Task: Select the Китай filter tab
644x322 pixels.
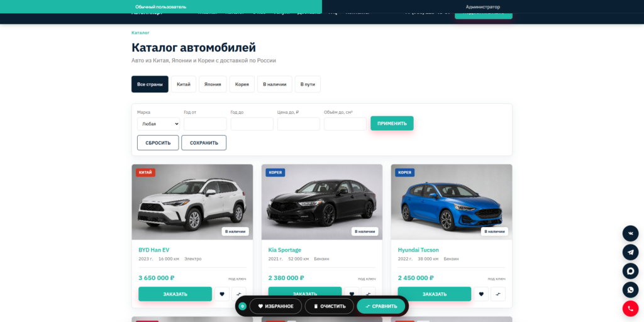Action: coord(184,84)
